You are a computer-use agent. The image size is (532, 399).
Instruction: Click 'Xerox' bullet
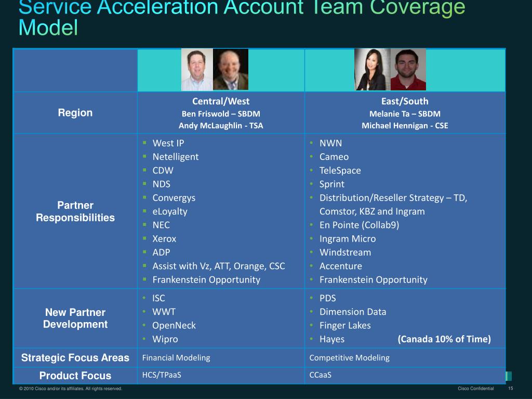coord(164,238)
